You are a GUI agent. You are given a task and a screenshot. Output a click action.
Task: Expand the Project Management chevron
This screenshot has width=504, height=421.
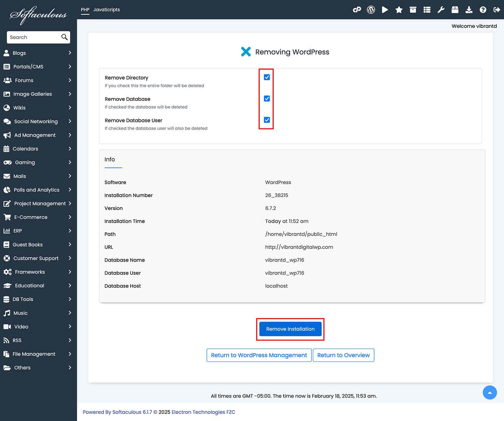[70, 203]
